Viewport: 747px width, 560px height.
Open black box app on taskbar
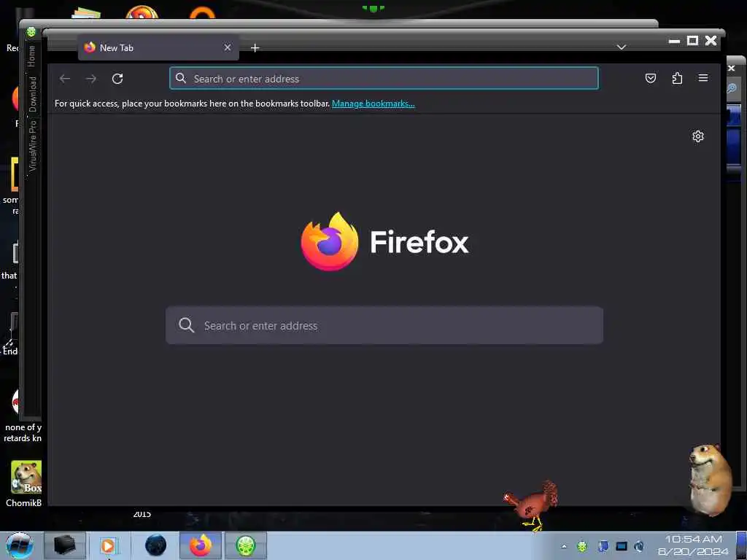65,545
